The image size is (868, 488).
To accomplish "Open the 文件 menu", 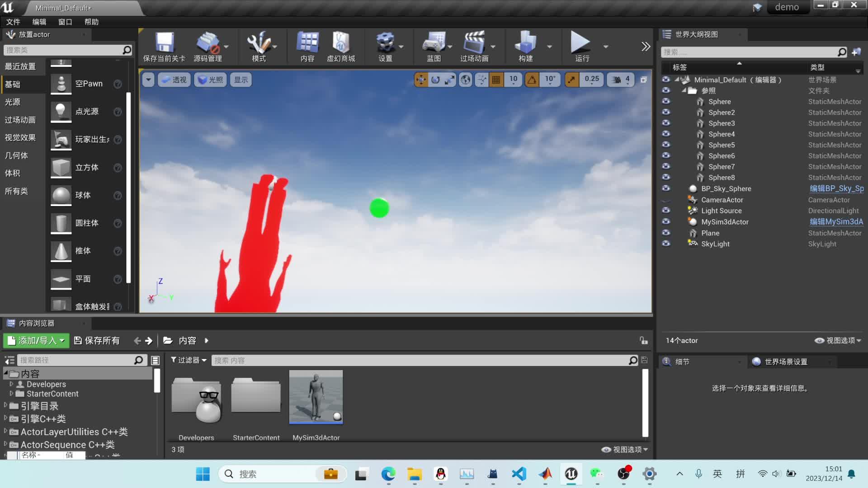I will (x=13, y=22).
